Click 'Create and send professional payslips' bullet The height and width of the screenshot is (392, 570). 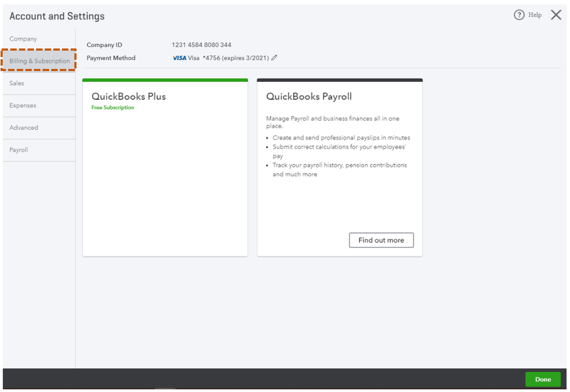pos(342,138)
